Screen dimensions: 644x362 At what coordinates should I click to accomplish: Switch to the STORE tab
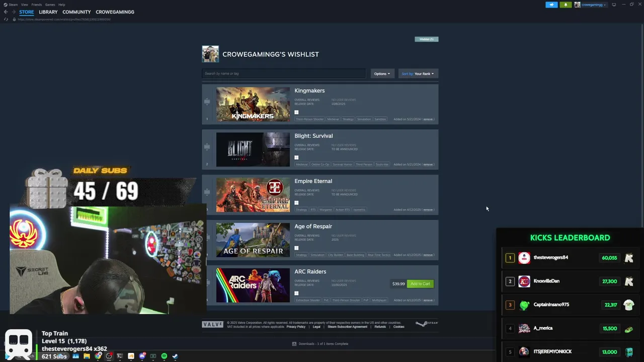[27, 12]
